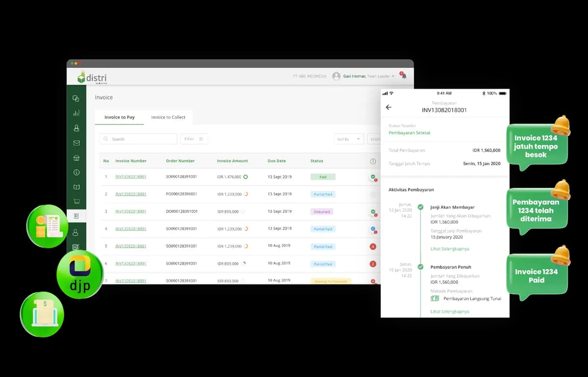This screenshot has height=377, width=588.
Task: Switch to the Invoice to Collect tab
Action: pyautogui.click(x=168, y=117)
